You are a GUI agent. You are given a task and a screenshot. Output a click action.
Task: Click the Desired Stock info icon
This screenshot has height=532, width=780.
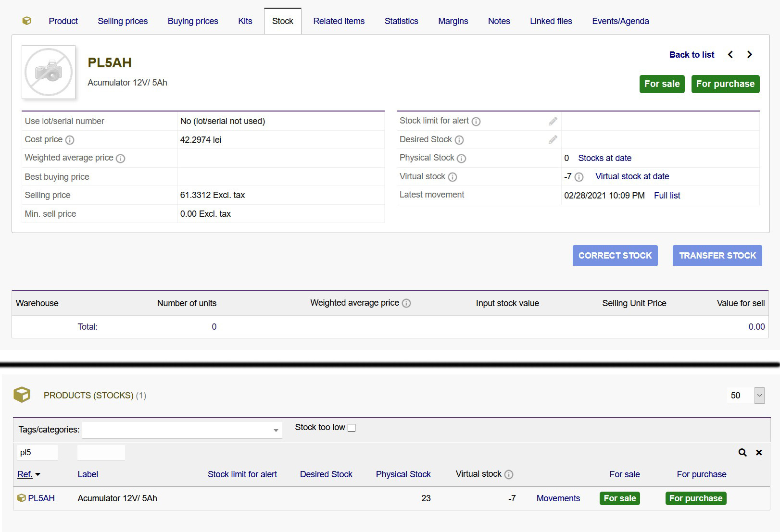click(x=459, y=140)
